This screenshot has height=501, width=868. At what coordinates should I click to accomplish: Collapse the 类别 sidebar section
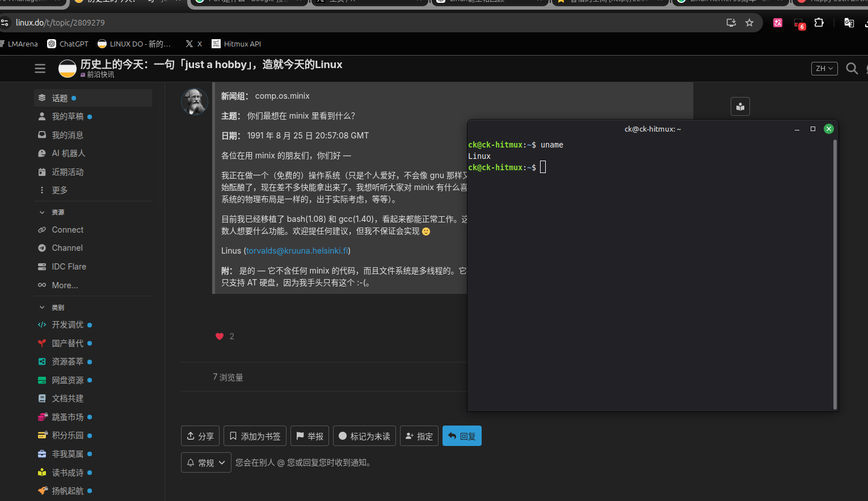[x=52, y=308]
